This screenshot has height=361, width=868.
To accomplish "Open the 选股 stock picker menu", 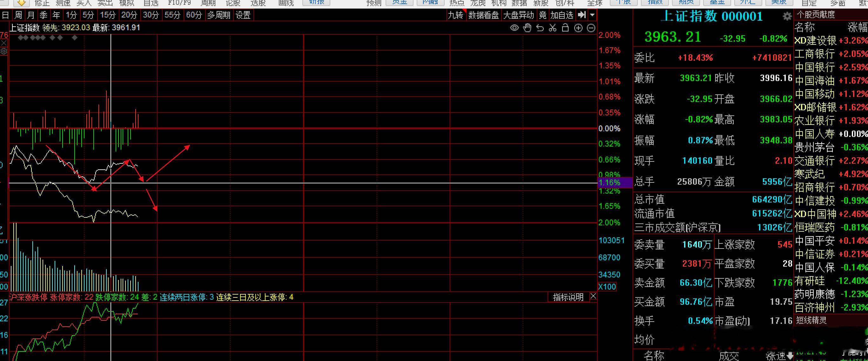I will pyautogui.click(x=259, y=3).
